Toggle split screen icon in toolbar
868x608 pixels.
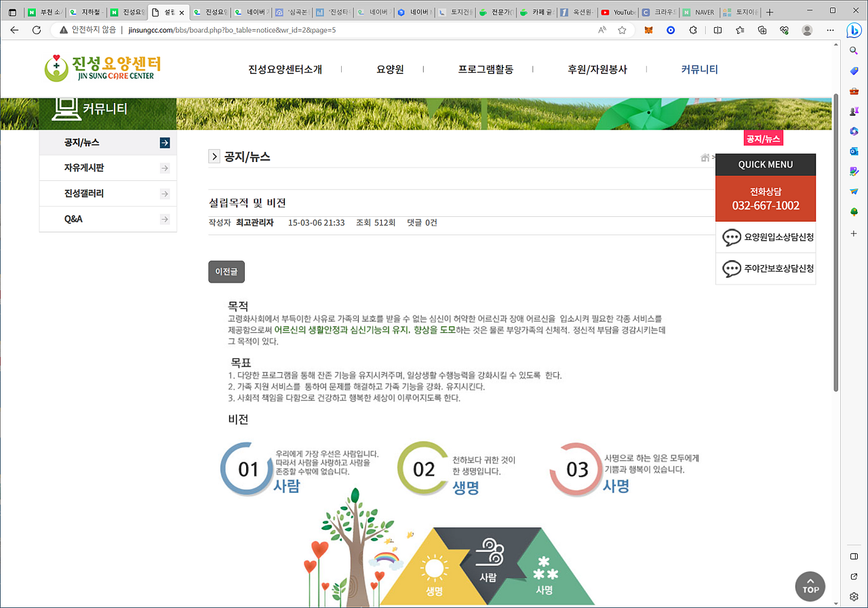tap(718, 30)
